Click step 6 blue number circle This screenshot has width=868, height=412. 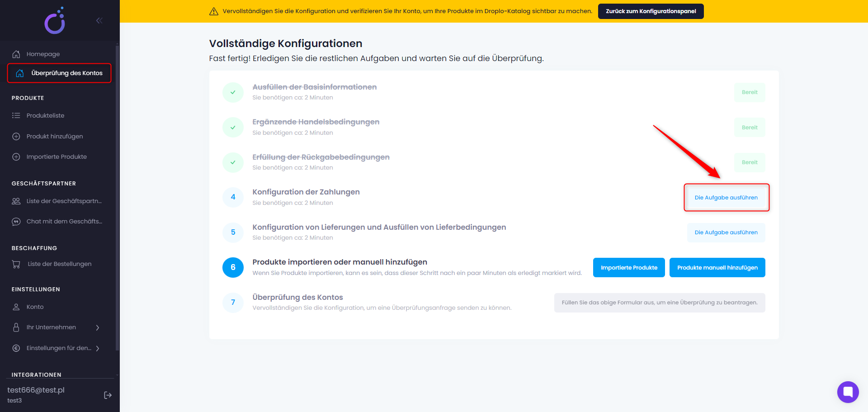[x=233, y=267]
